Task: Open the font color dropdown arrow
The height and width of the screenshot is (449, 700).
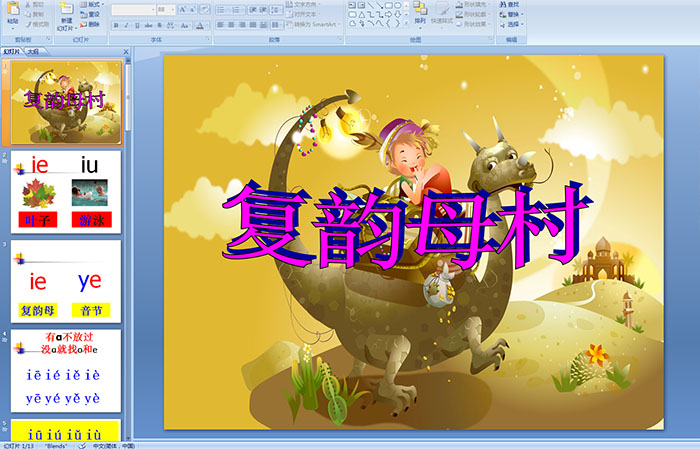Action: pos(208,25)
